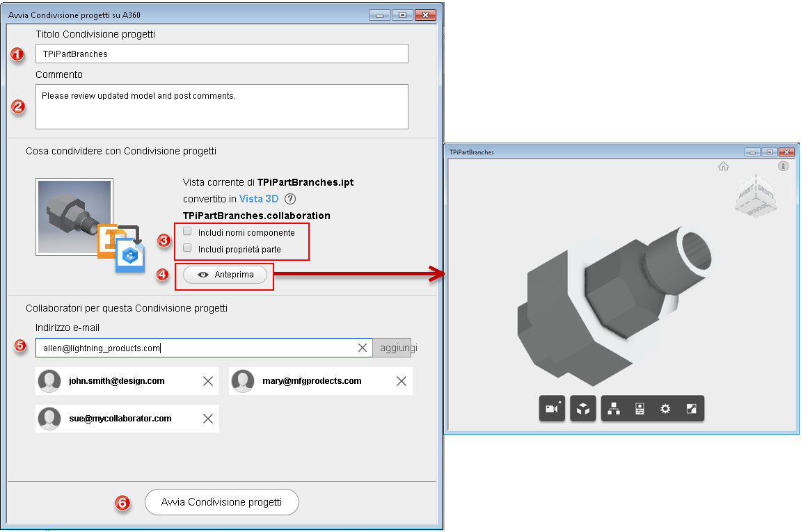810x532 pixels.
Task: Click the part thumbnail image
Action: 74,217
